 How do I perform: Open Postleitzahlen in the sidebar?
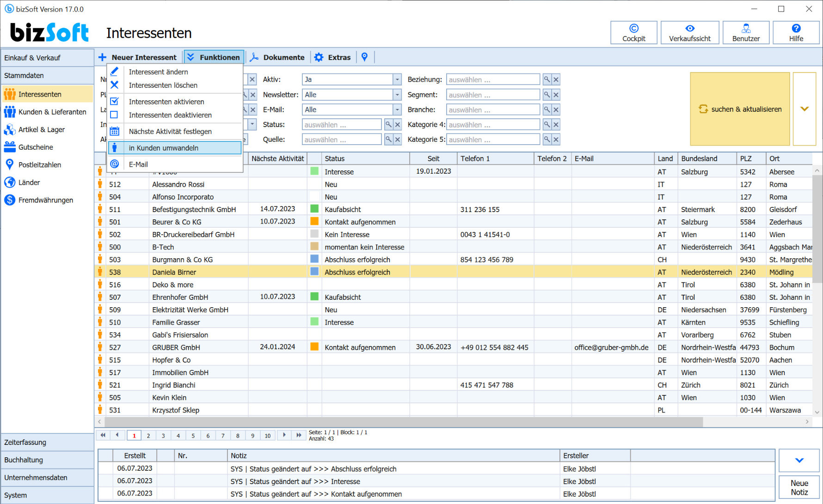point(39,164)
